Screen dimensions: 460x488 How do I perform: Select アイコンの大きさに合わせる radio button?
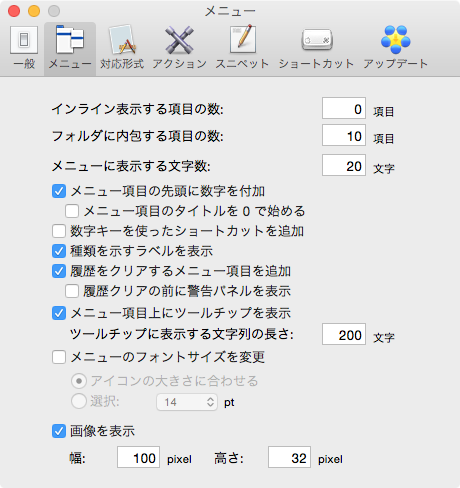(x=79, y=381)
